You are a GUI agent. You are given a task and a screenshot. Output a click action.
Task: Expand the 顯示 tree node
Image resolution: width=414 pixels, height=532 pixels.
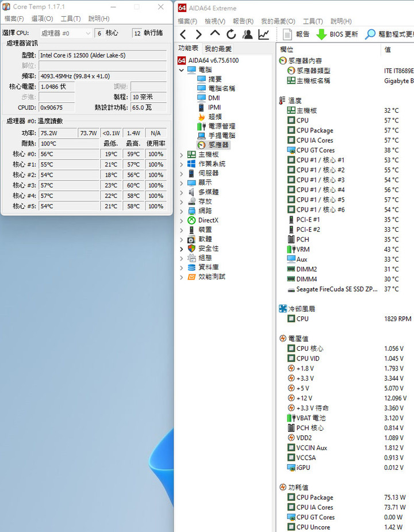click(182, 183)
